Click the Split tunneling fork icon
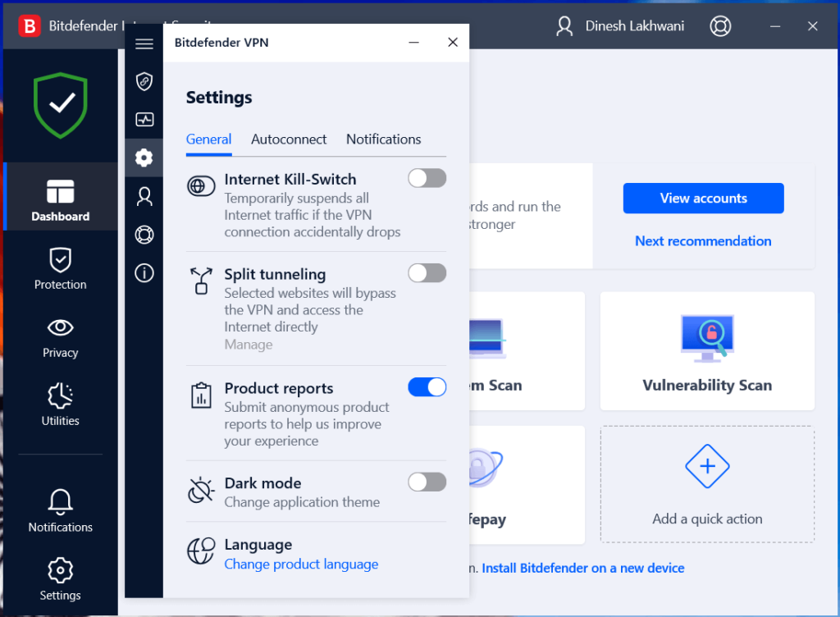The image size is (840, 617). [201, 281]
